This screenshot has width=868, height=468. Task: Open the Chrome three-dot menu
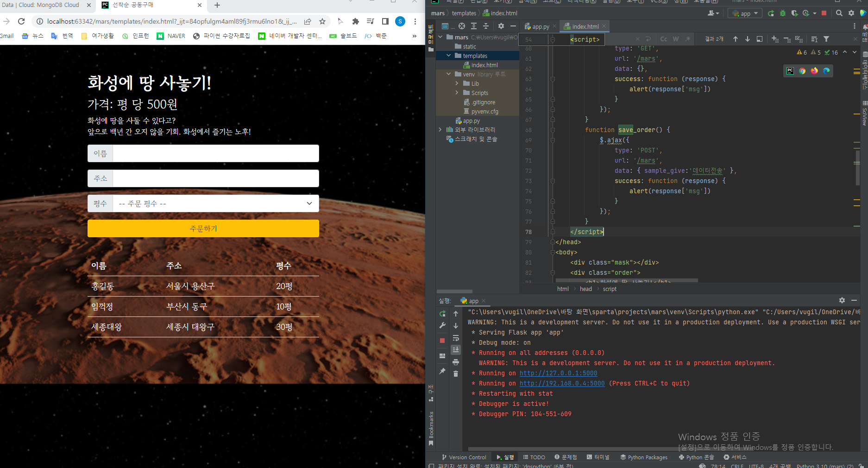[415, 21]
